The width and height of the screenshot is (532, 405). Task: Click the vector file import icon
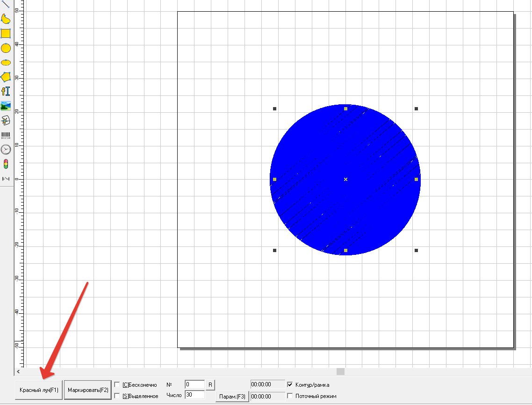(x=6, y=121)
